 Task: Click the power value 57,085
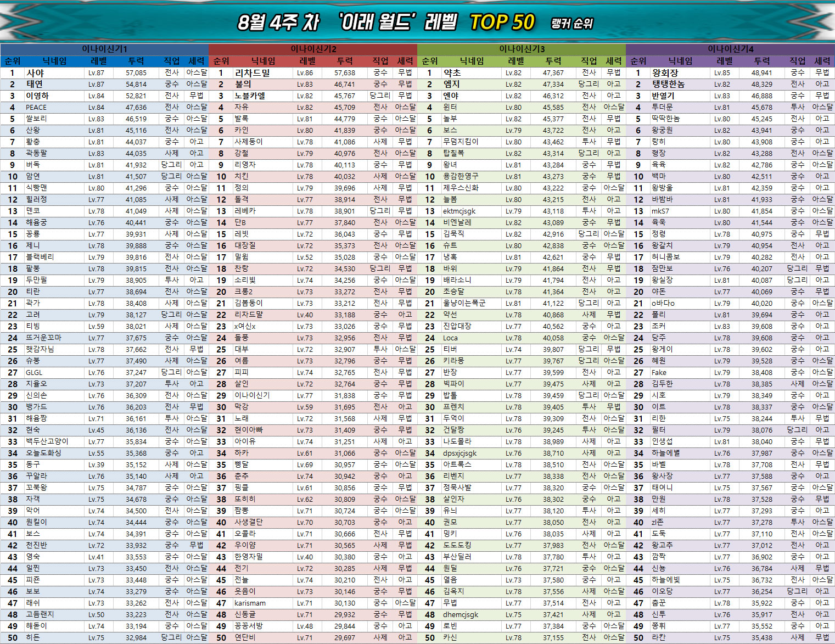coord(136,72)
